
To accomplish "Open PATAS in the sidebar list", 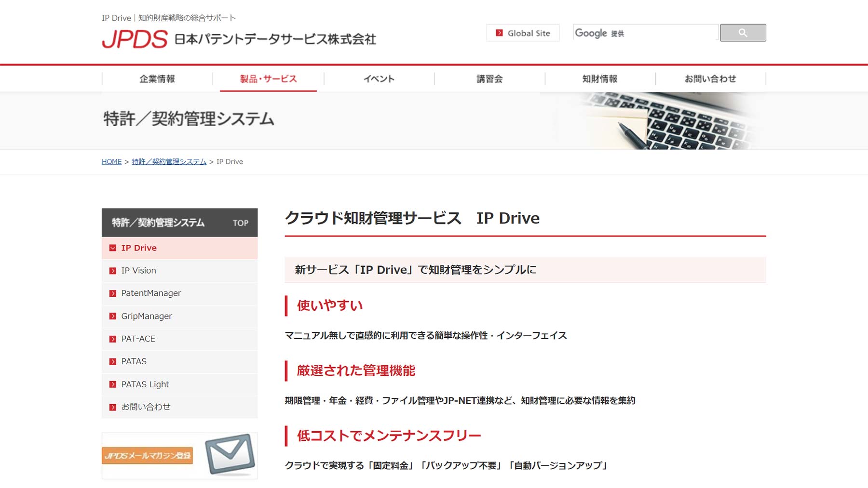I will coord(179,362).
